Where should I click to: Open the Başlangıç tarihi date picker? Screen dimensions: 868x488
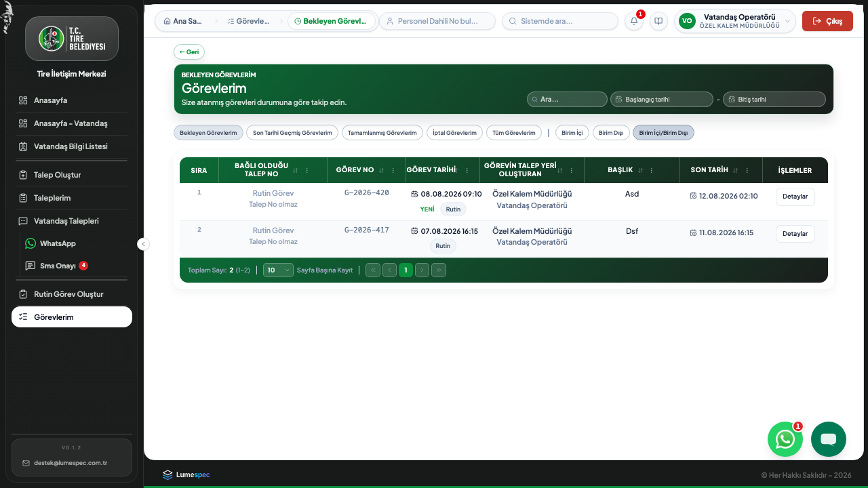coord(662,99)
